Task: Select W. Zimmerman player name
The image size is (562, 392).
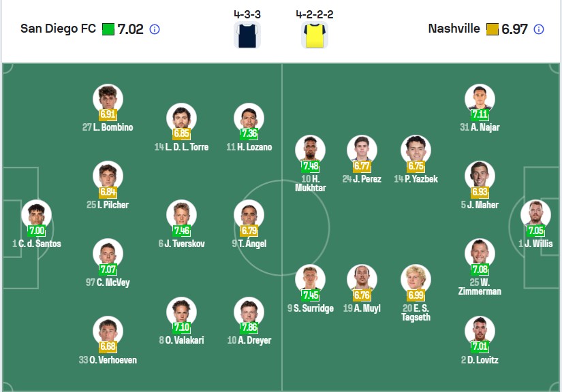Action: coord(480,287)
